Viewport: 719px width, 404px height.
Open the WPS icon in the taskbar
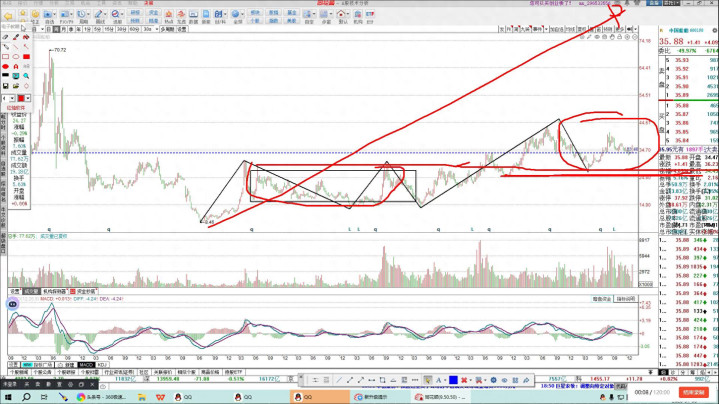161,397
